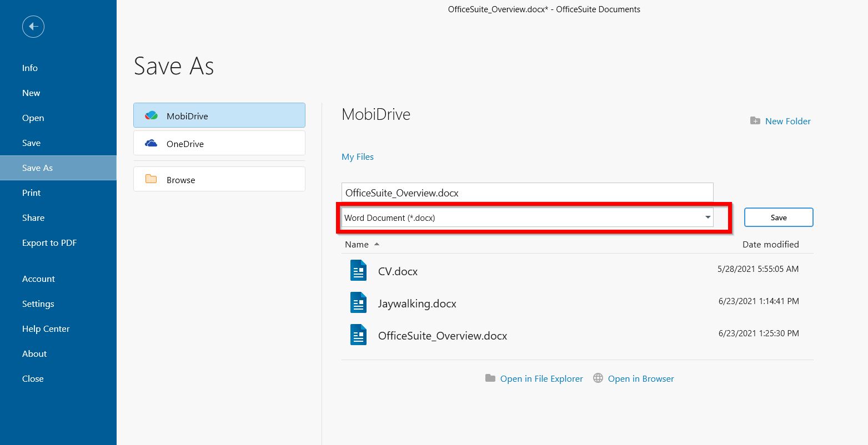Open the Browse folder icon

pos(152,179)
